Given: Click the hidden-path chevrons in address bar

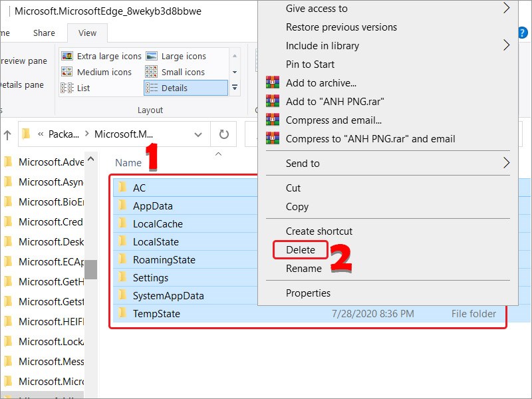Looking at the screenshot, I should coord(41,134).
